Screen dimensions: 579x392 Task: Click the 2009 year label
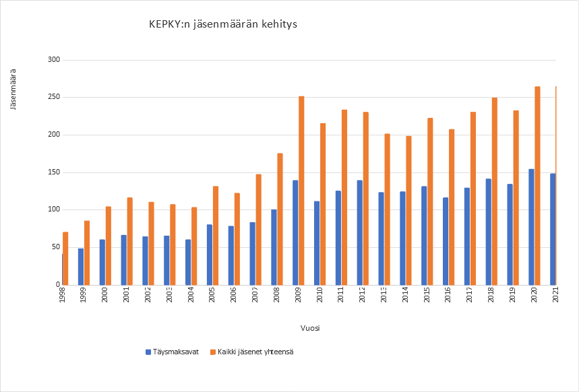click(x=298, y=294)
